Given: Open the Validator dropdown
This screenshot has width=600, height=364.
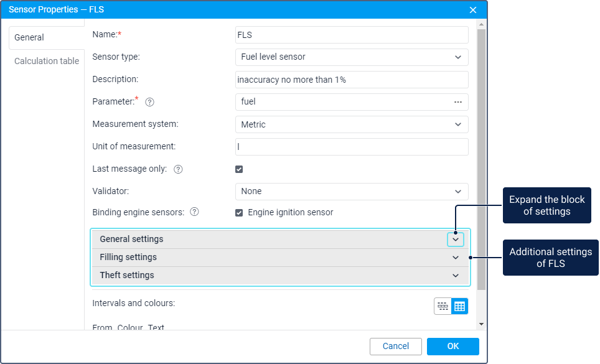Looking at the screenshot, I should point(352,192).
